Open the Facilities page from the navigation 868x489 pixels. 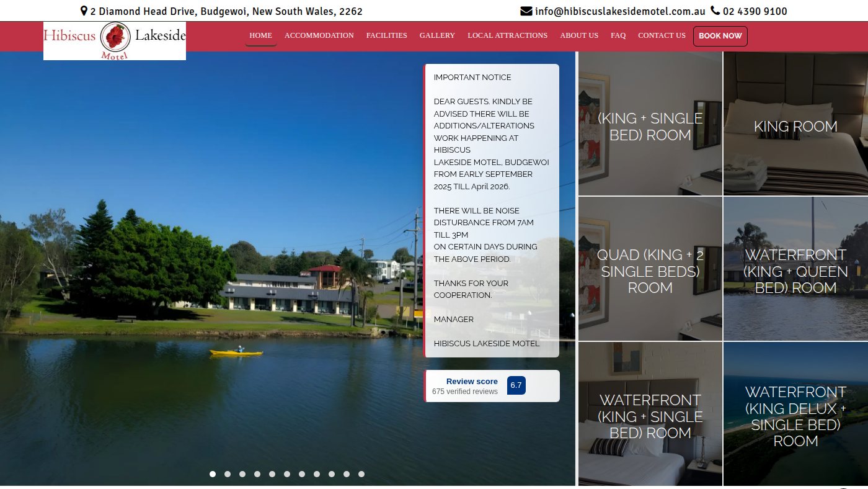pyautogui.click(x=387, y=35)
